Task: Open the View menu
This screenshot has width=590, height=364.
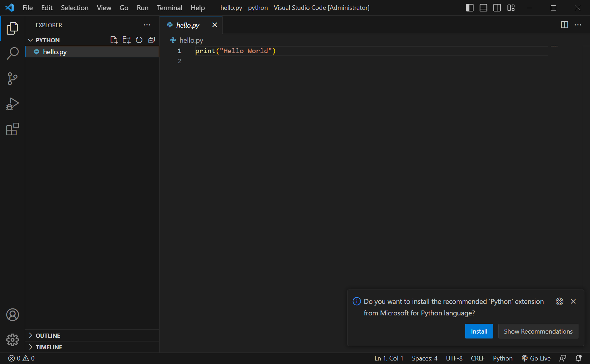Action: coord(104,8)
